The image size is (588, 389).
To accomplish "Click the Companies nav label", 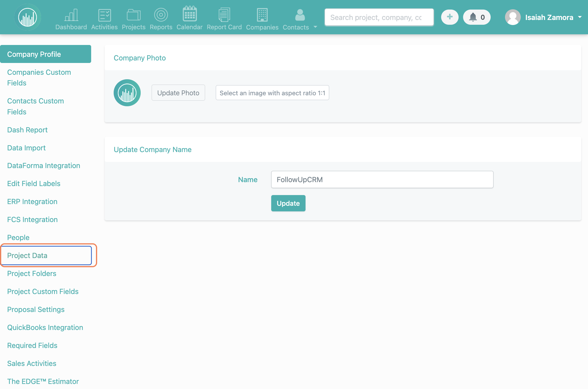I will (x=262, y=27).
